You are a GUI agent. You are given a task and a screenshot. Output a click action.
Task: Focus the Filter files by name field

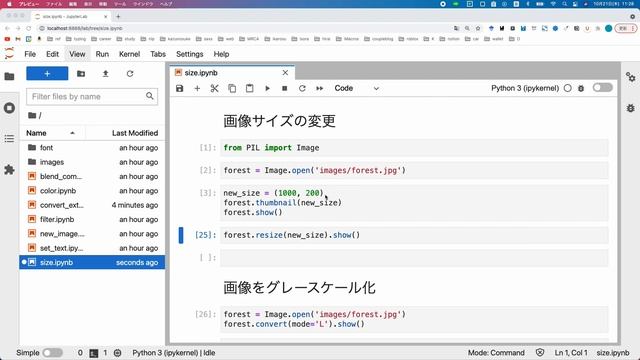[x=92, y=97]
